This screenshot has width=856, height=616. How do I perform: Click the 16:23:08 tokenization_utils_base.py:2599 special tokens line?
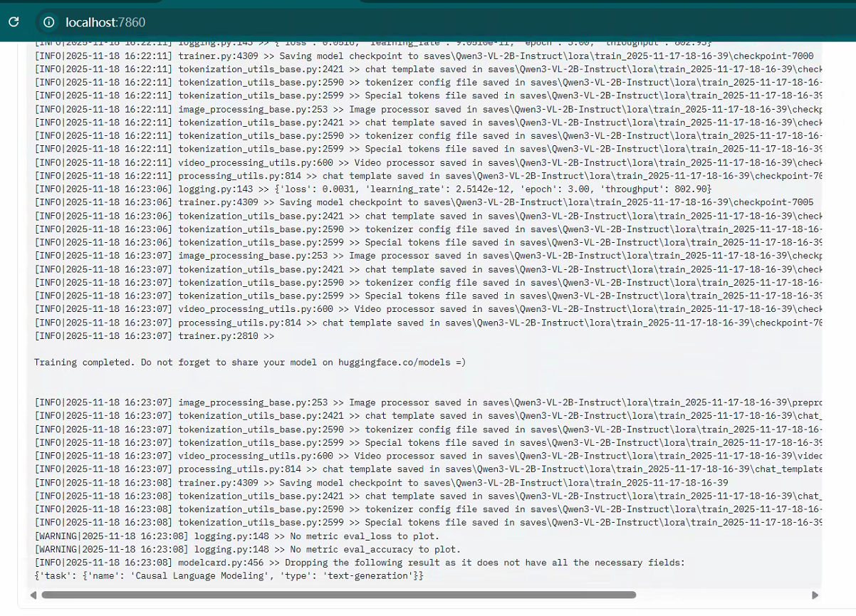pos(428,523)
